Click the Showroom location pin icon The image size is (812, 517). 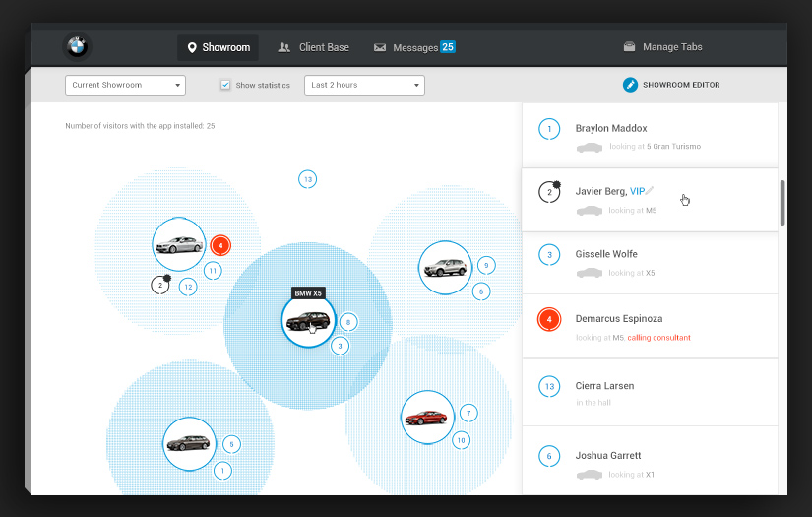pos(192,47)
